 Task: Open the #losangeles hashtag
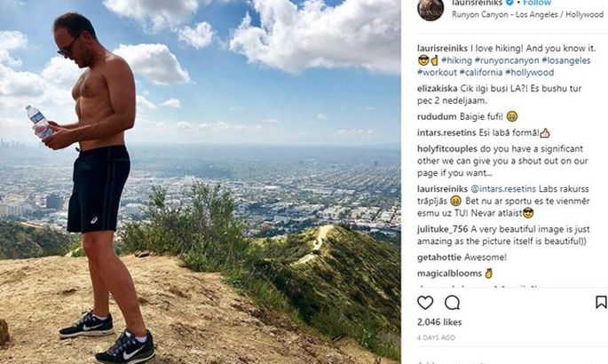566,60
